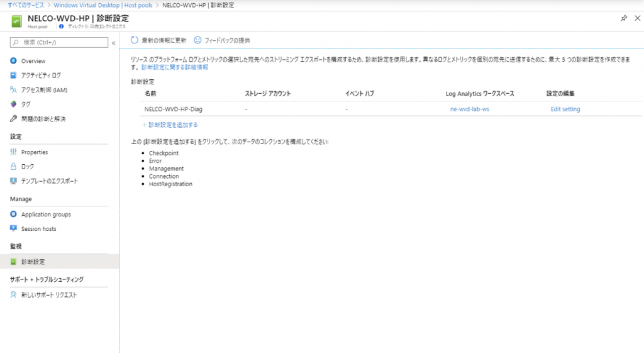Click the green 診断設定 sidebar icon
Viewport: 644px width, 353px height.
(x=14, y=261)
